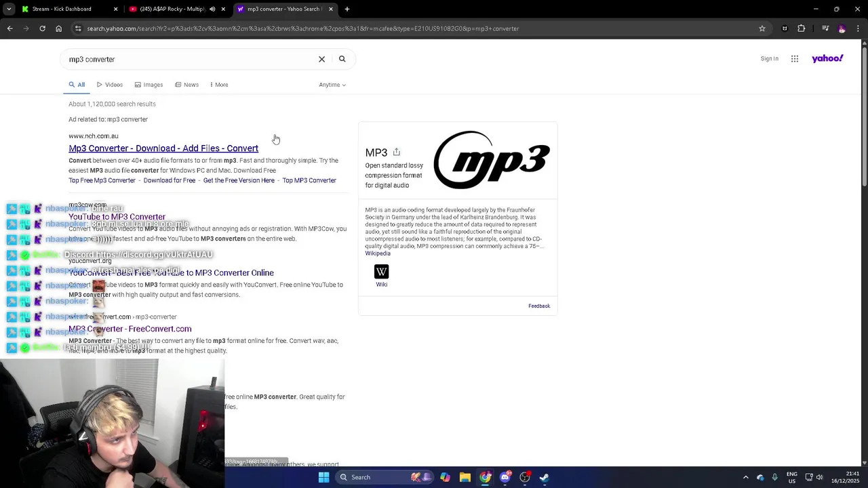Open the tab search dropdown arrow
The image size is (868, 488).
(x=9, y=9)
